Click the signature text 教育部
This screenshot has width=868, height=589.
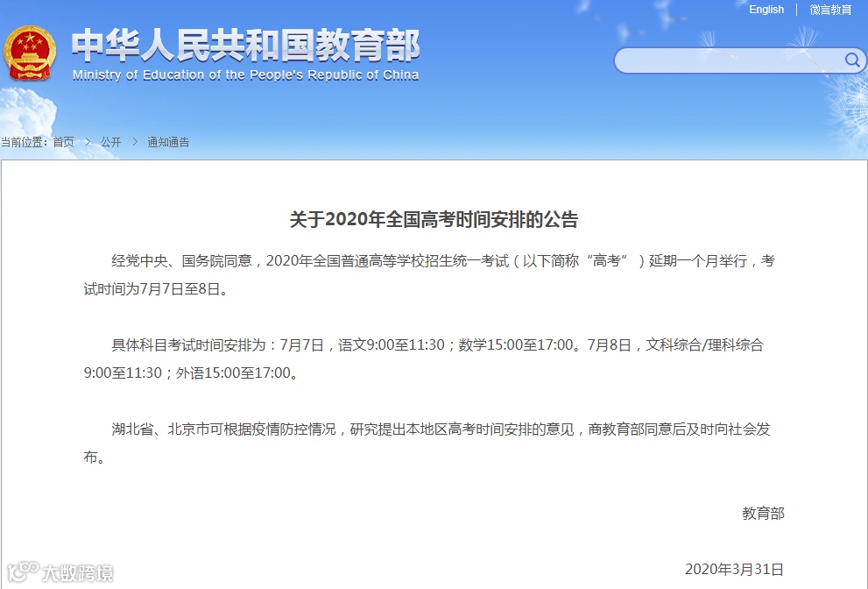tap(763, 513)
